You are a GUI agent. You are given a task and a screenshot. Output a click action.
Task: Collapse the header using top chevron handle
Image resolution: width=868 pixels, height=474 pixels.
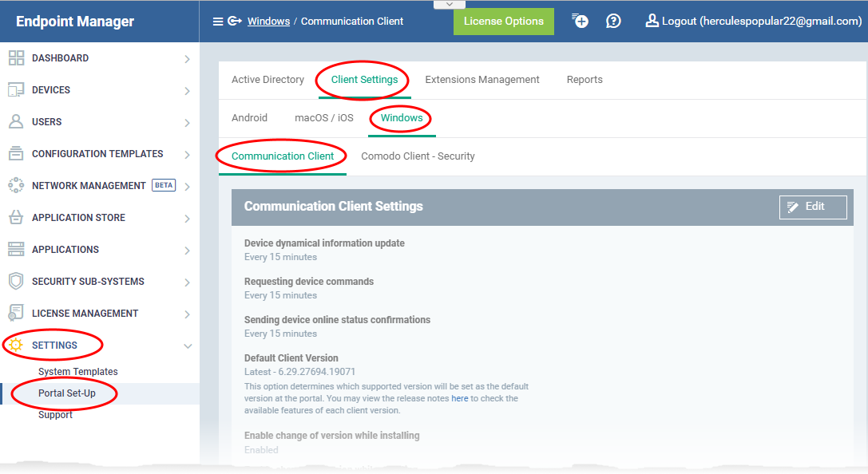tap(449, 5)
